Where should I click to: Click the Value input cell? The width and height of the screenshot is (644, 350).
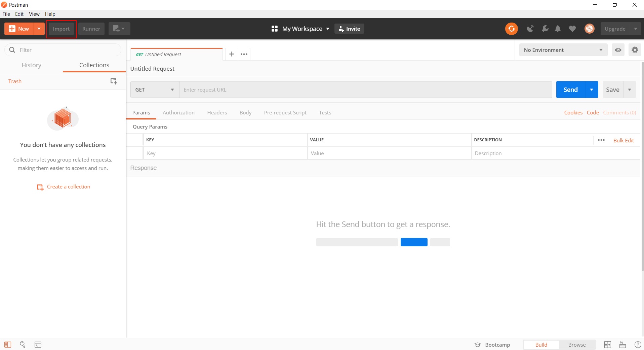pos(390,153)
